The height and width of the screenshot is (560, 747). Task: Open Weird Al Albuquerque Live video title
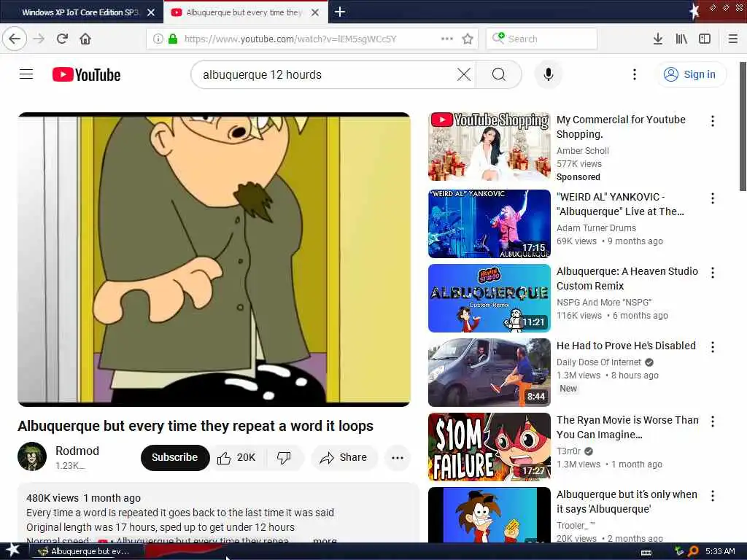pos(620,204)
